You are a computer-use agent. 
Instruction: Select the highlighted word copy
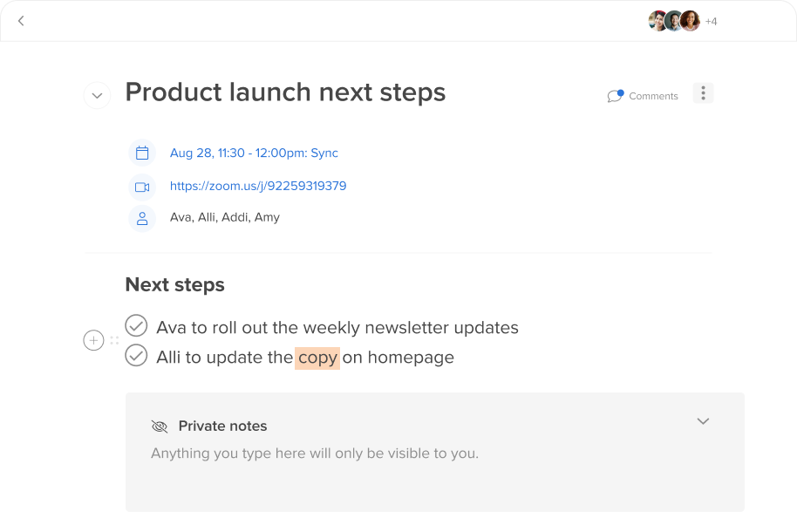317,358
